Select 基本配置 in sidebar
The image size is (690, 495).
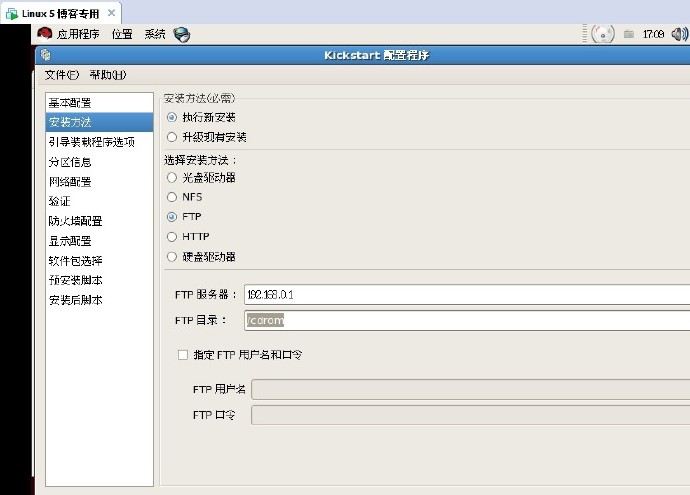point(99,103)
